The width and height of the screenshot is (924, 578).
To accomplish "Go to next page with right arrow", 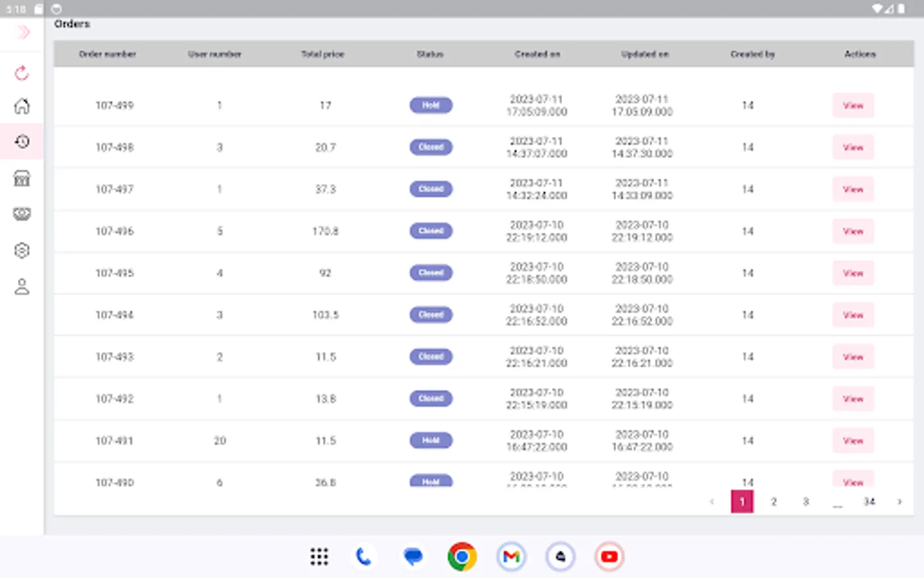I will pyautogui.click(x=900, y=502).
